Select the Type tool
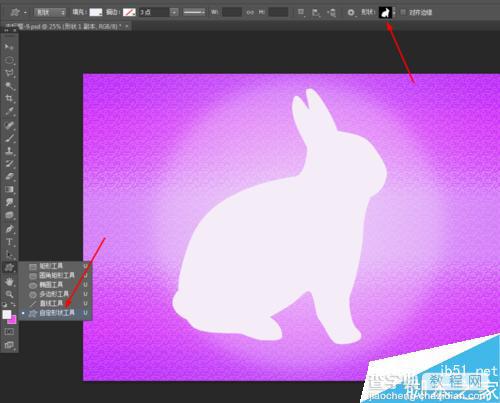 tap(9, 242)
